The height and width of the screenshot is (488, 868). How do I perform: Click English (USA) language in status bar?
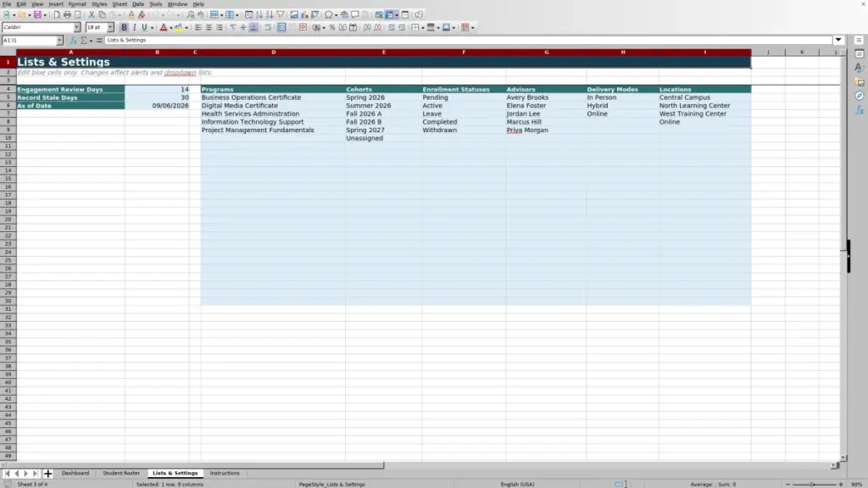518,484
